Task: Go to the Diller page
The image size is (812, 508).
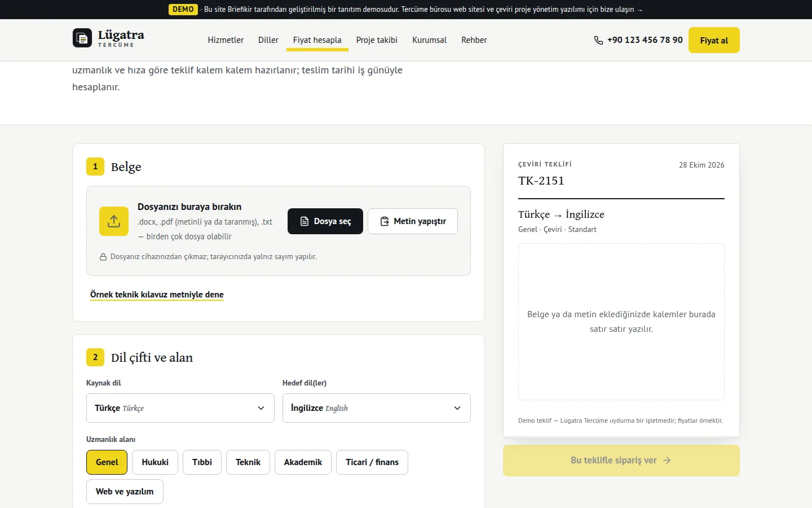Action: [x=268, y=40]
